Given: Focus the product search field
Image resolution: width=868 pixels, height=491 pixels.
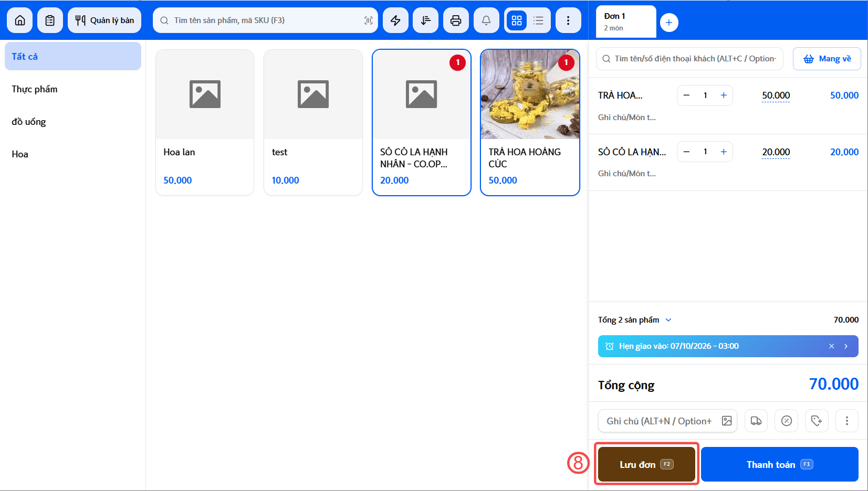Looking at the screenshot, I should 265,20.
